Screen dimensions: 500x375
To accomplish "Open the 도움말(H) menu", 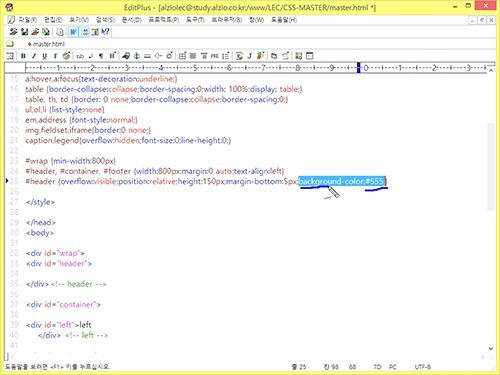I will point(284,20).
